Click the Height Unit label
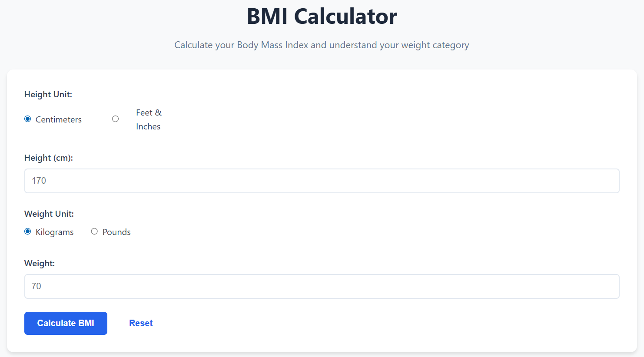The image size is (644, 357). (48, 94)
